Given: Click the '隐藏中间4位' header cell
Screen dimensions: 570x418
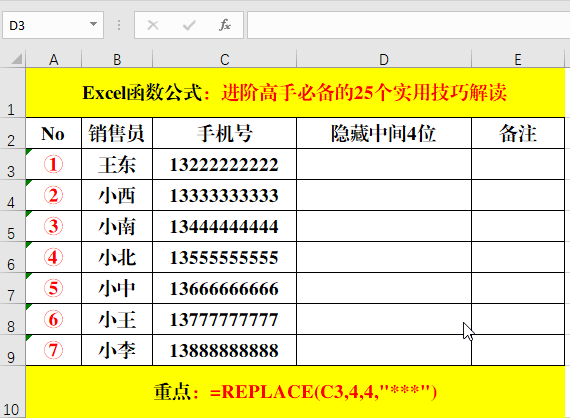Looking at the screenshot, I should coord(384,133).
